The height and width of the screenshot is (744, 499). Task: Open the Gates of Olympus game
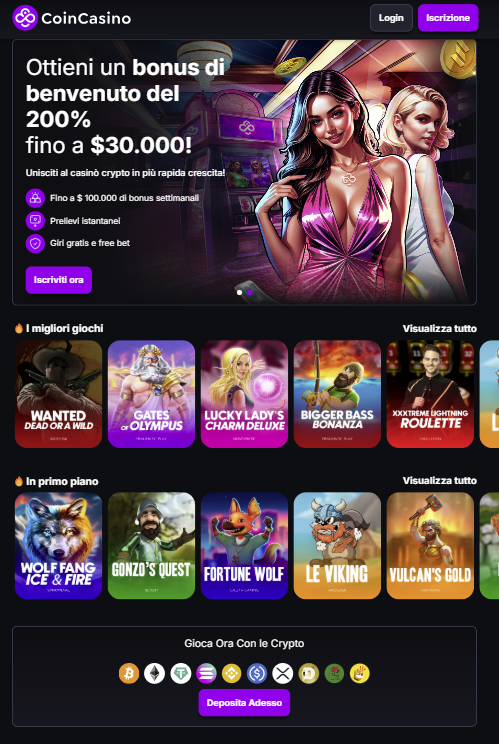(151, 394)
